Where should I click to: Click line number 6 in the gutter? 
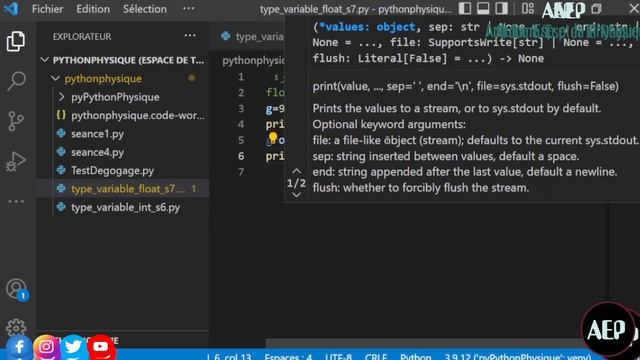coord(241,156)
